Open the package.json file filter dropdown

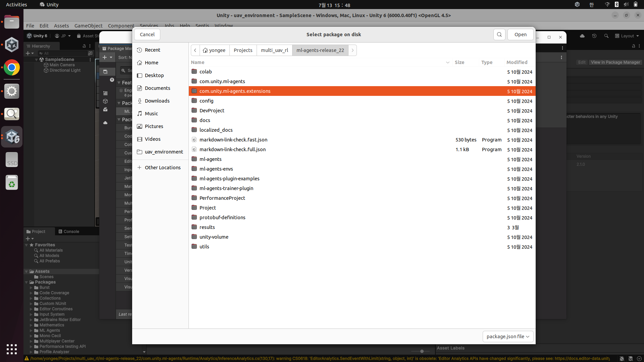tap(508, 337)
